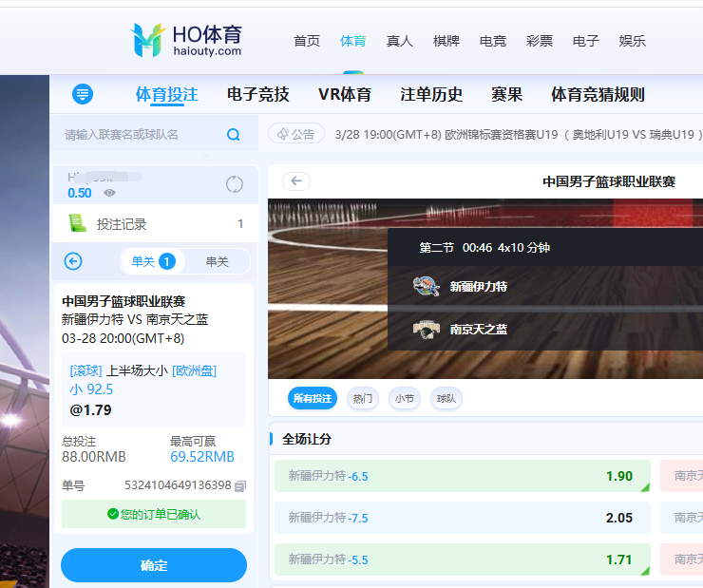The image size is (703, 588).
Task: Toggle balance visibility with eye icon
Action: (110, 193)
